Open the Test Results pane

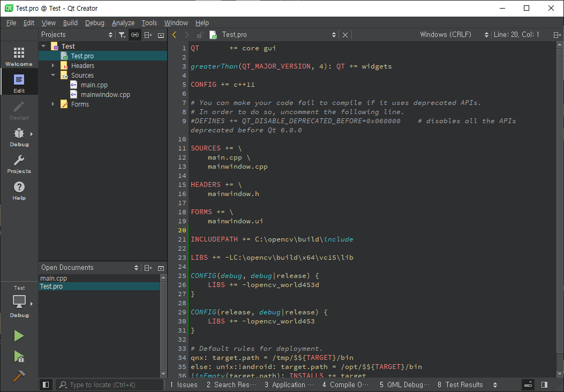coord(460,385)
